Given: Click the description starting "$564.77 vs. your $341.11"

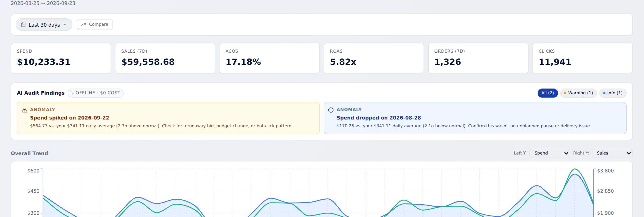Looking at the screenshot, I should 161,126.
